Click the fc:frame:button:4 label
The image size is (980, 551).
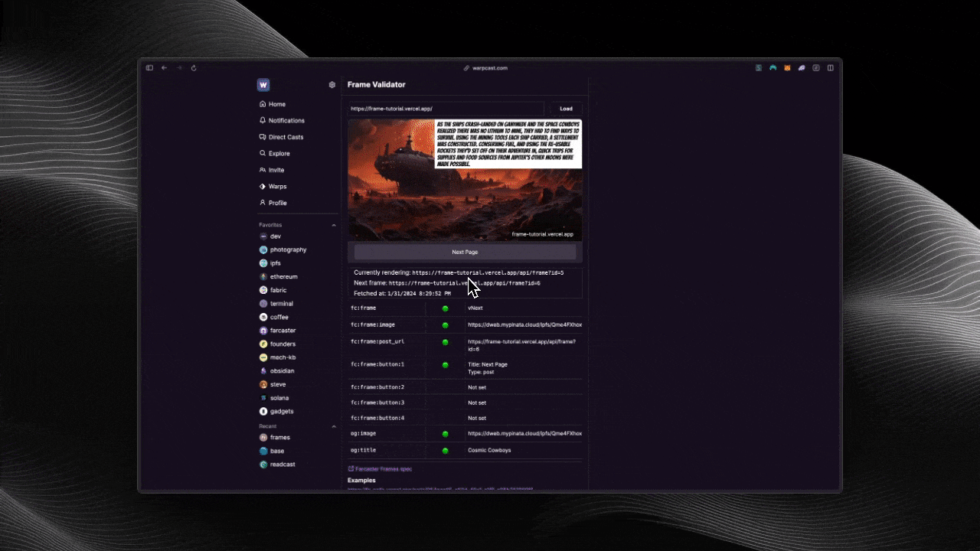[x=377, y=418]
